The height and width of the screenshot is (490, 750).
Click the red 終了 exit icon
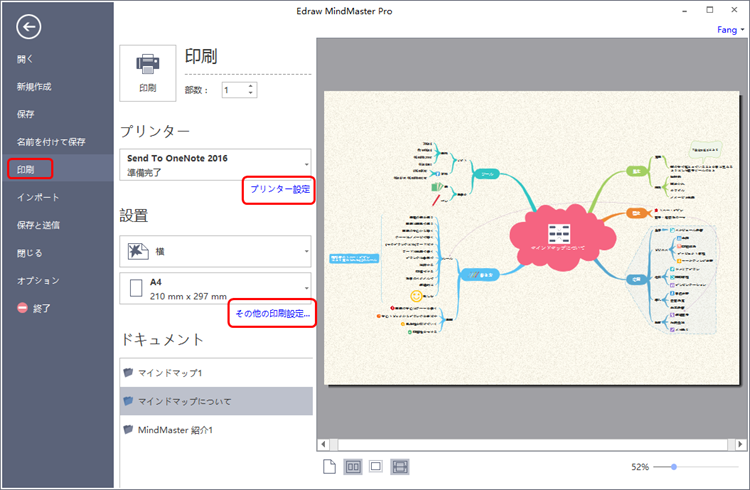(x=23, y=308)
